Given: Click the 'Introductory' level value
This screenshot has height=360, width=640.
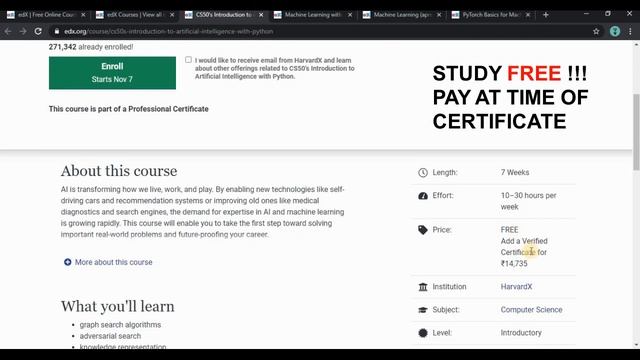Looking at the screenshot, I should pos(521,333).
